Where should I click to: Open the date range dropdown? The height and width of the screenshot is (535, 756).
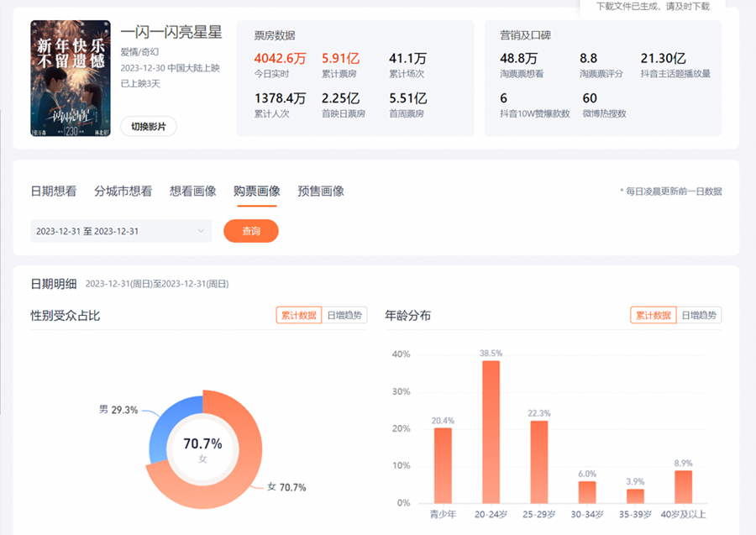(x=121, y=231)
